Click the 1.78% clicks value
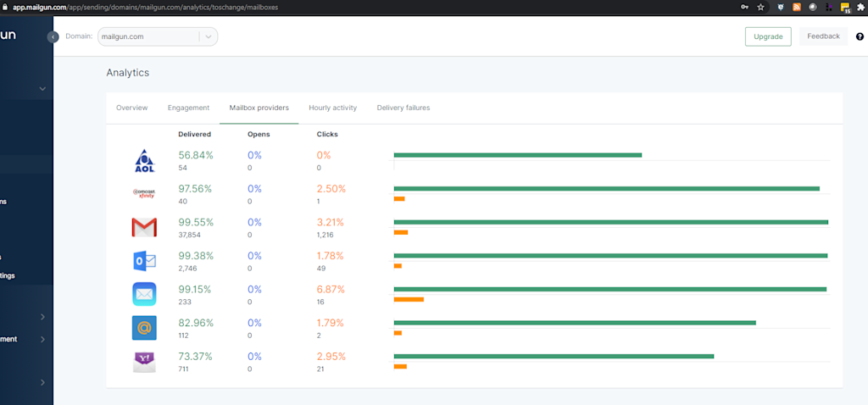The image size is (868, 405). (x=331, y=256)
